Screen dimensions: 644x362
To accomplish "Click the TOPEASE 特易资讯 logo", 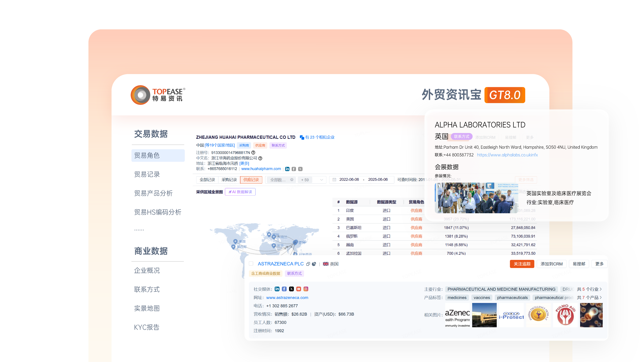I will [158, 95].
